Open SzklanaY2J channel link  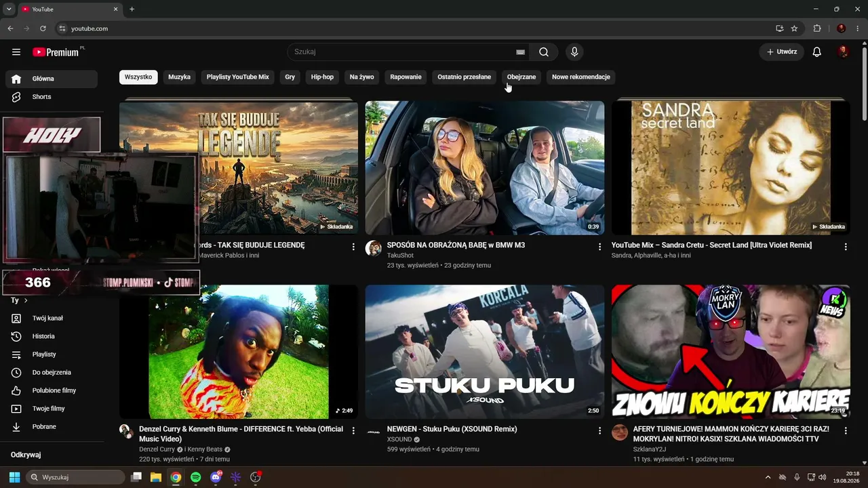pos(650,449)
